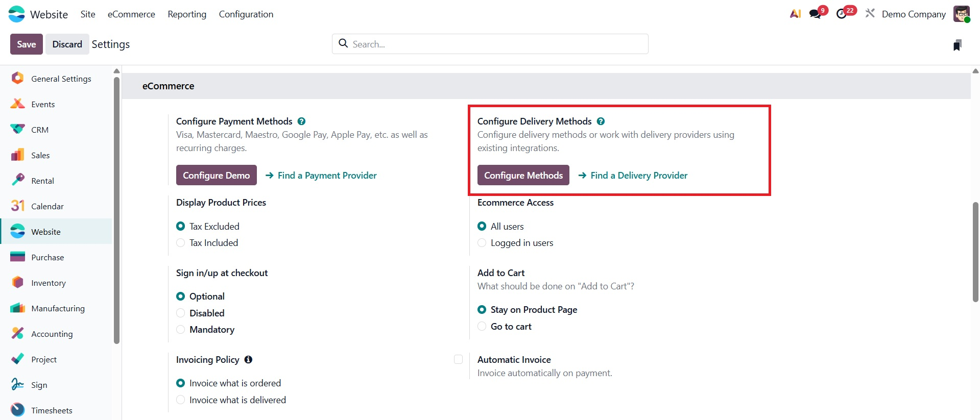The image size is (980, 420).
Task: Open the activities clock icon
Action: pos(842,14)
